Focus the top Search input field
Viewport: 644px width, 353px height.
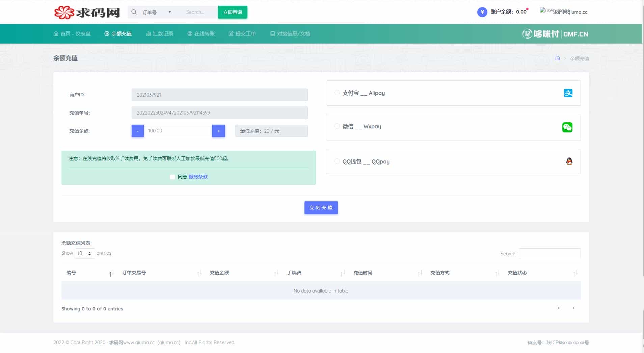199,12
